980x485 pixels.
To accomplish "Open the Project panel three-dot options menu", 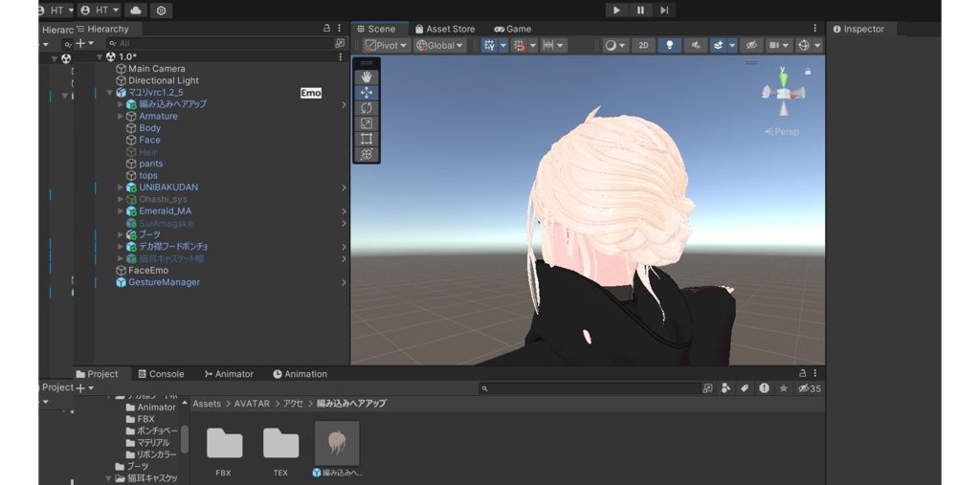I will coord(815,373).
